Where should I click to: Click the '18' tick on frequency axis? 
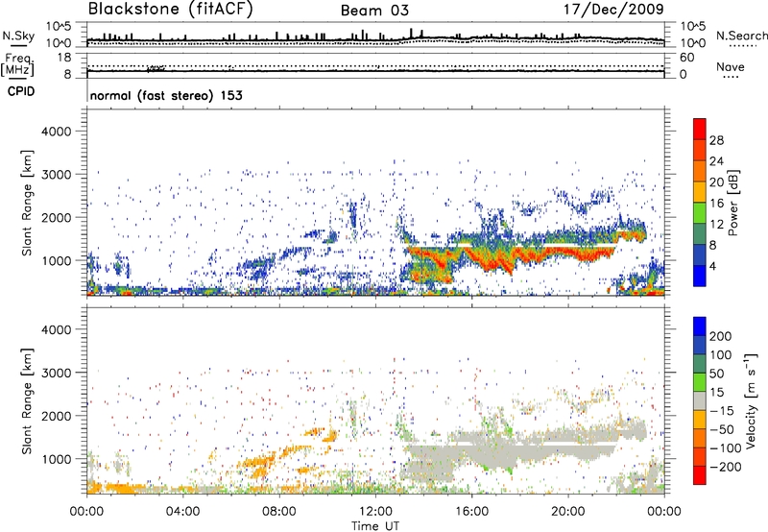click(x=64, y=58)
